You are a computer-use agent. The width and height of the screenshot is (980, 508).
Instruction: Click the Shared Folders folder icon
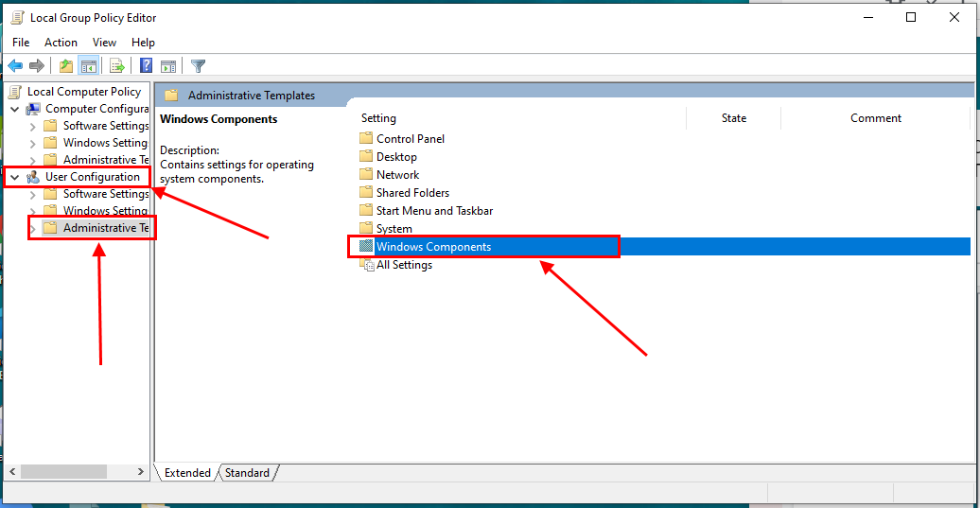pyautogui.click(x=366, y=192)
